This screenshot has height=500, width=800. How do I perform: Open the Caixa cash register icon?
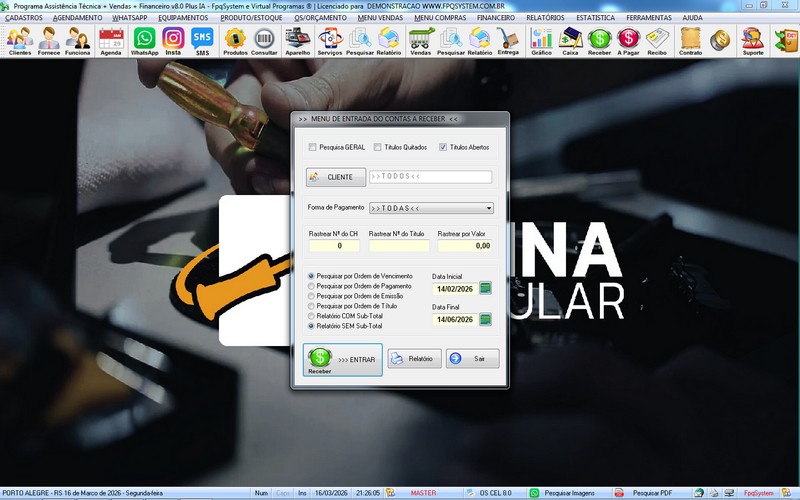[570, 41]
